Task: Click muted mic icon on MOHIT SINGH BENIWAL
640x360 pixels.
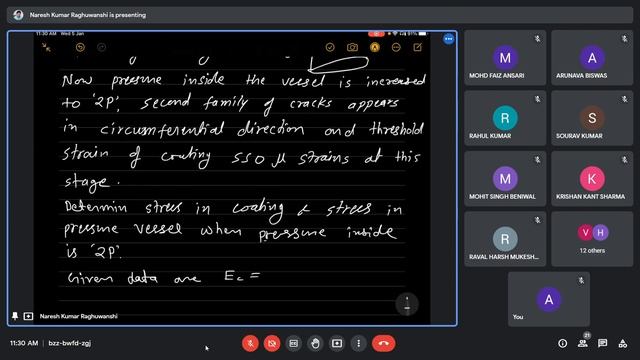Action: click(538, 160)
